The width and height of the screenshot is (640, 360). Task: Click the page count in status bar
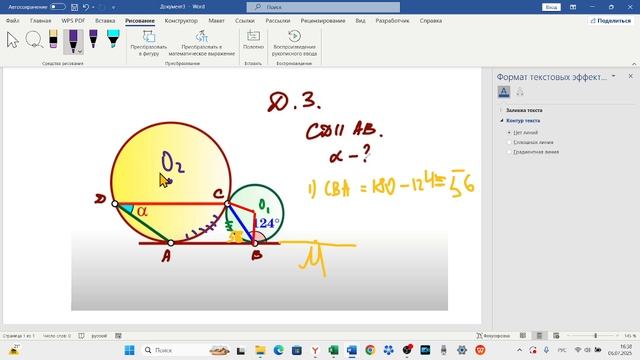[x=19, y=336]
